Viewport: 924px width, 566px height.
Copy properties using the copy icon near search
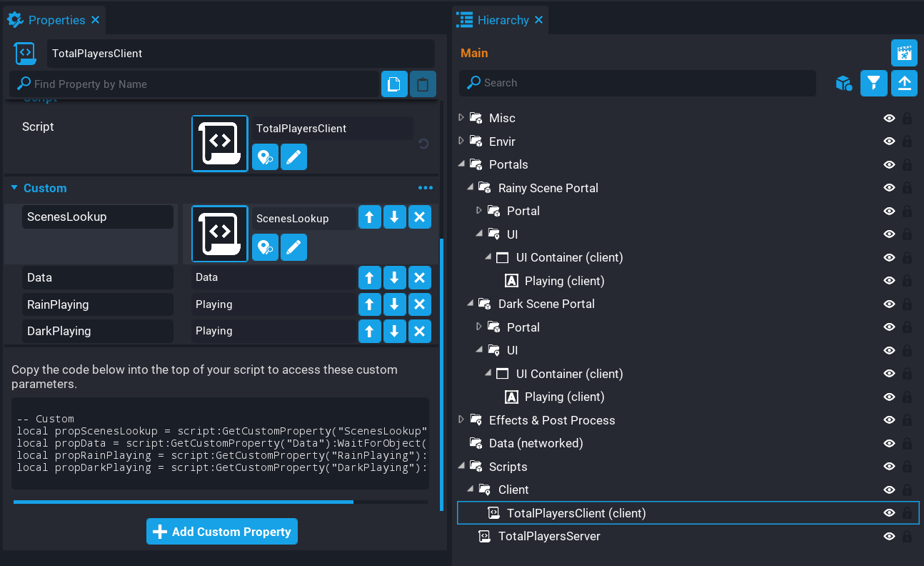(393, 84)
